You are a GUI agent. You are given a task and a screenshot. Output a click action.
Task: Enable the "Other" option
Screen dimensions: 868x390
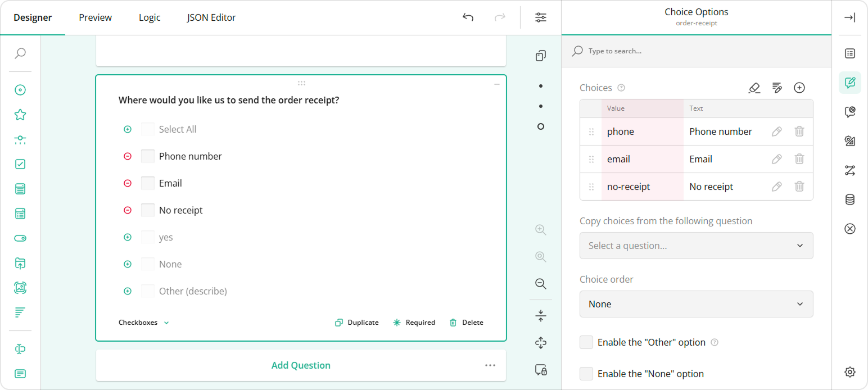click(x=586, y=342)
